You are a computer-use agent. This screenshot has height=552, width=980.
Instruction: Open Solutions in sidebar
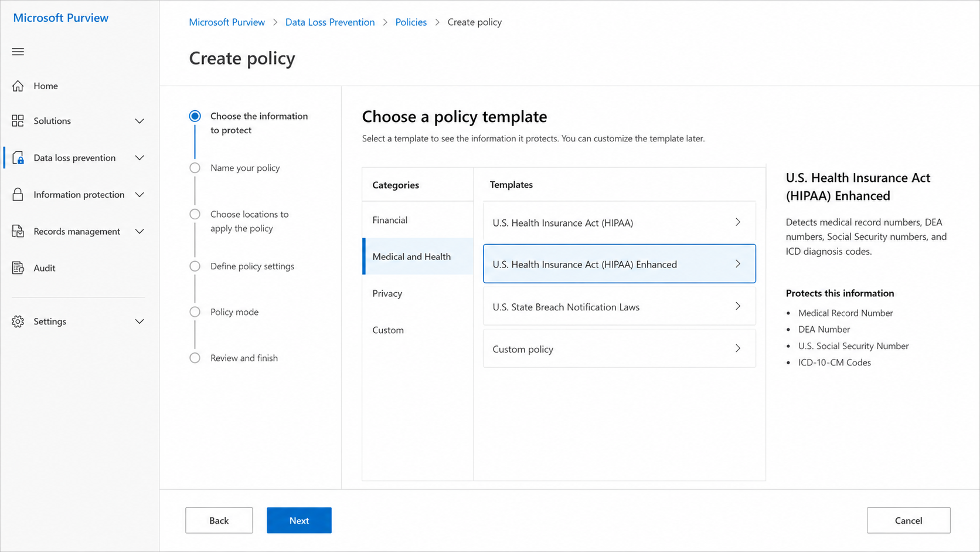(52, 121)
